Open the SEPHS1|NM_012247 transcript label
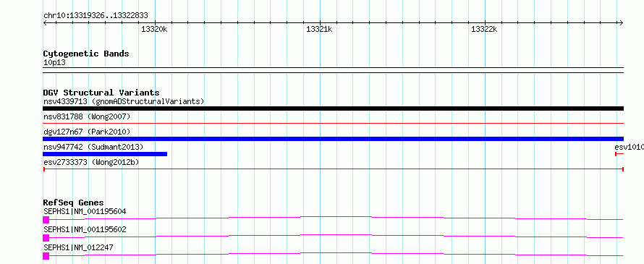Image resolution: width=644 pixels, height=264 pixels. [78, 247]
